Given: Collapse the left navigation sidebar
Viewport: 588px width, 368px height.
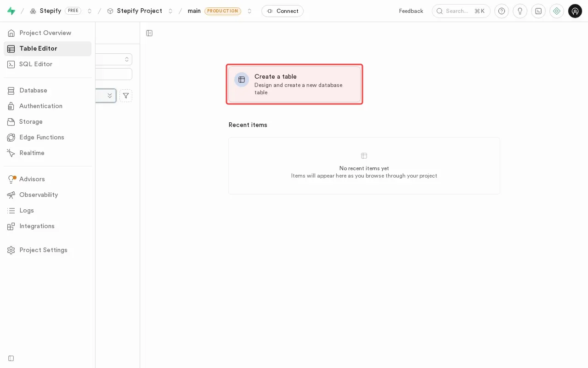Looking at the screenshot, I should (11, 358).
